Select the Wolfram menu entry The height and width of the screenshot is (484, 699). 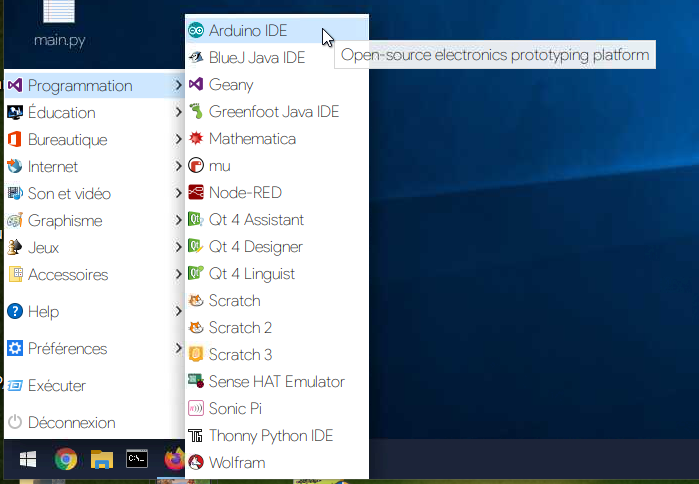tap(277, 463)
